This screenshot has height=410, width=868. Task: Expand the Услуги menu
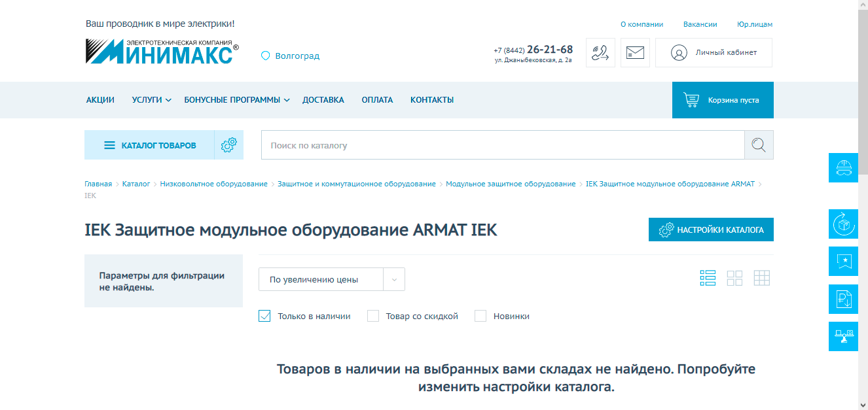coord(151,100)
